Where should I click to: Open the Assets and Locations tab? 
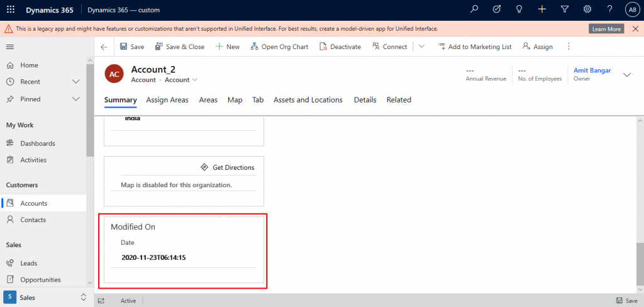pos(308,100)
